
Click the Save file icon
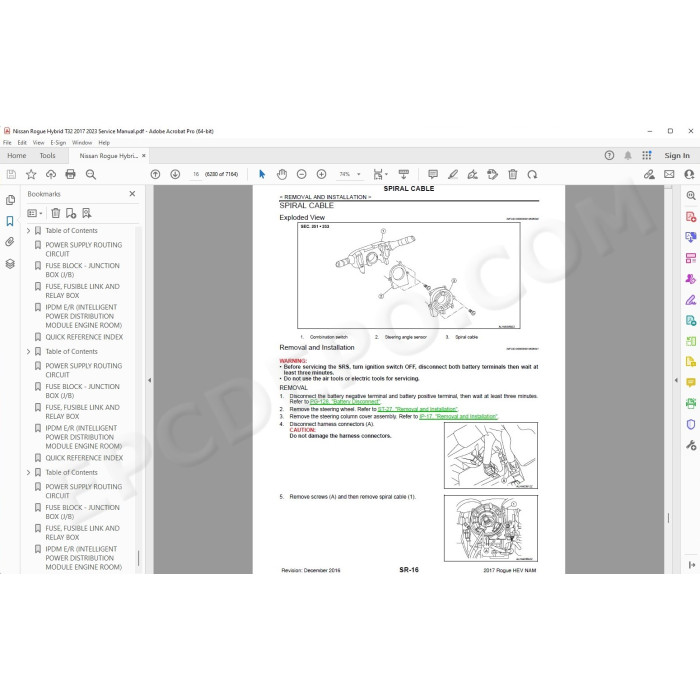click(x=11, y=174)
